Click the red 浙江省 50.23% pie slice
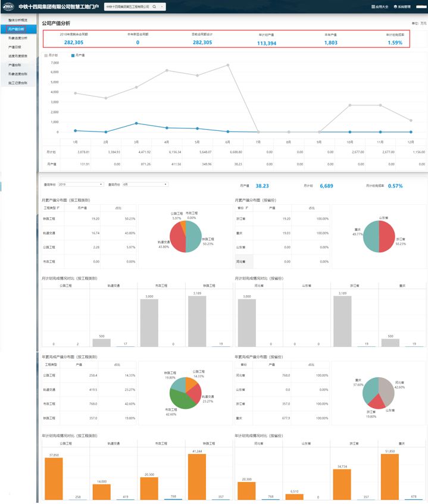 [387, 237]
